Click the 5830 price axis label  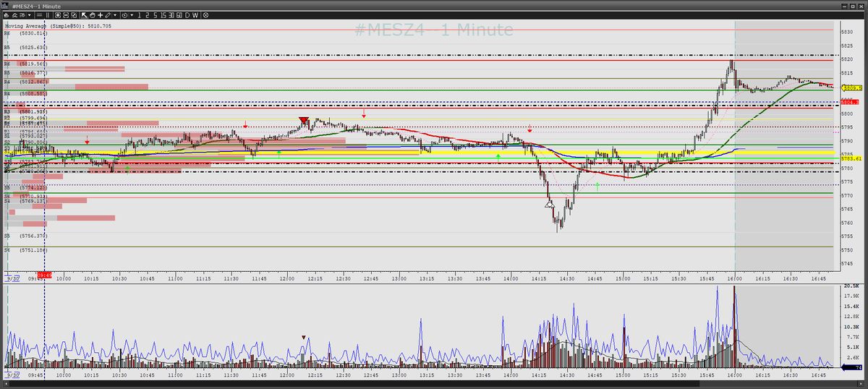point(848,33)
